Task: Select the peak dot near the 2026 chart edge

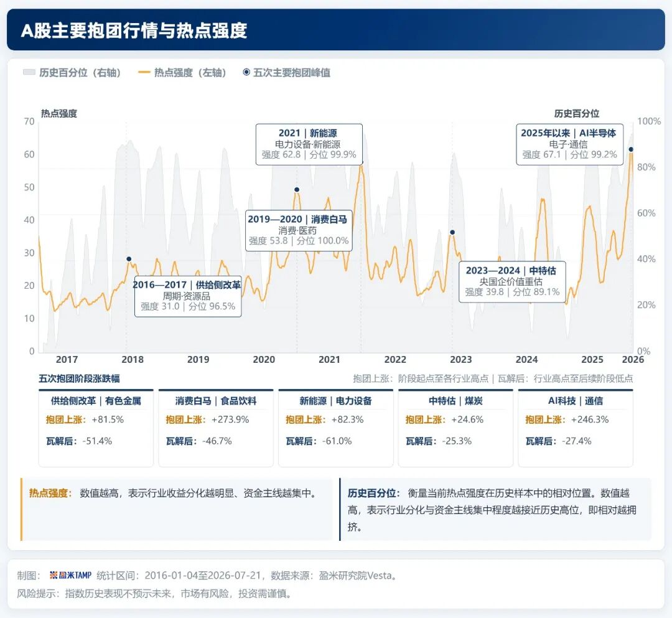Action: (631, 149)
